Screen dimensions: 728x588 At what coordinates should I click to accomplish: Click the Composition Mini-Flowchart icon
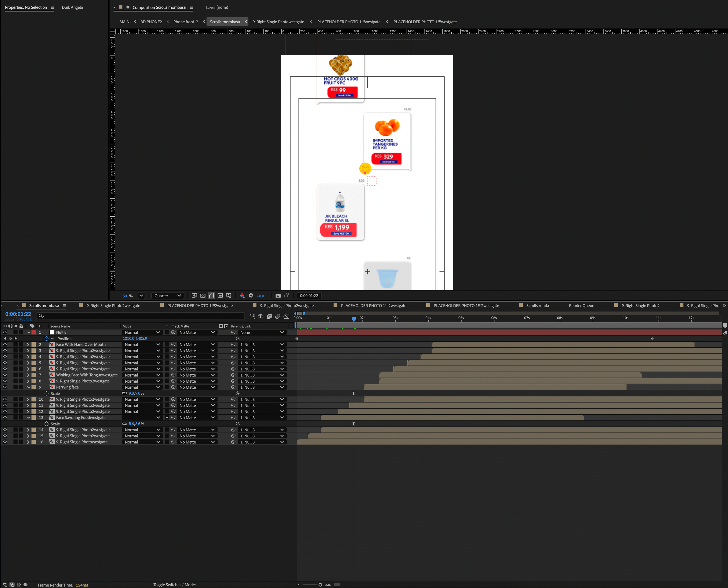[252, 316]
